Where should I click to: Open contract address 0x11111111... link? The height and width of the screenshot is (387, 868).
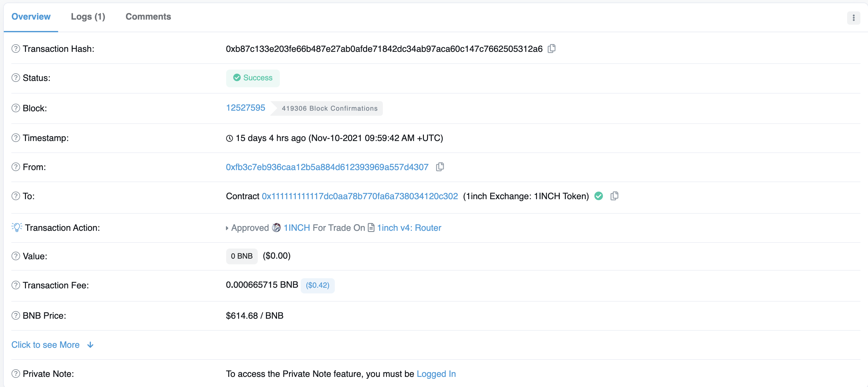pyautogui.click(x=360, y=196)
